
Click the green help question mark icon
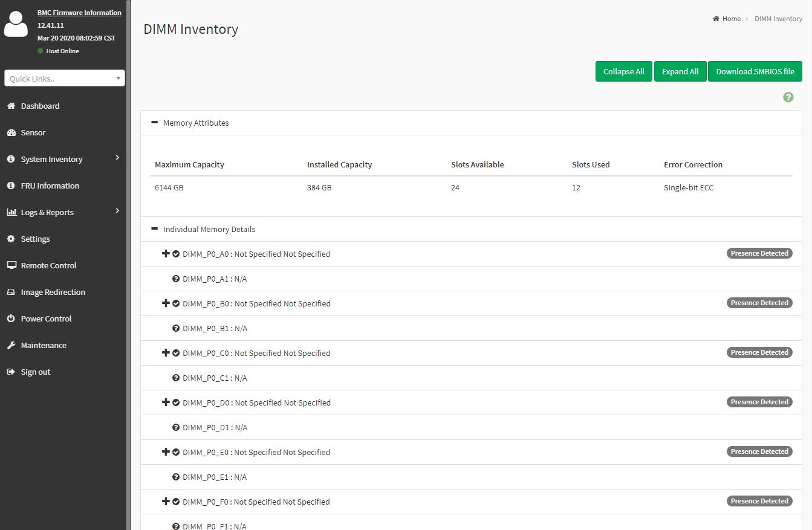tap(788, 97)
